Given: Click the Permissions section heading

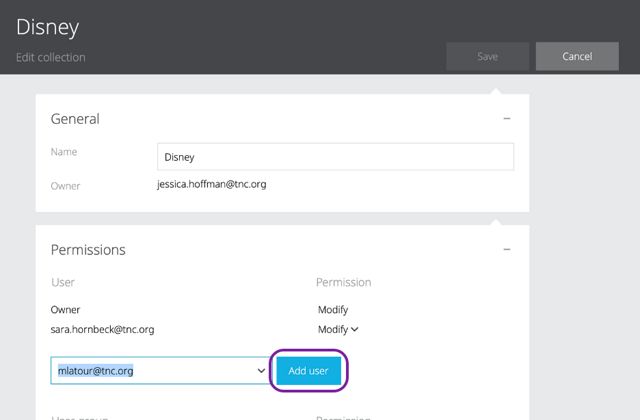Looking at the screenshot, I should pyautogui.click(x=88, y=249).
